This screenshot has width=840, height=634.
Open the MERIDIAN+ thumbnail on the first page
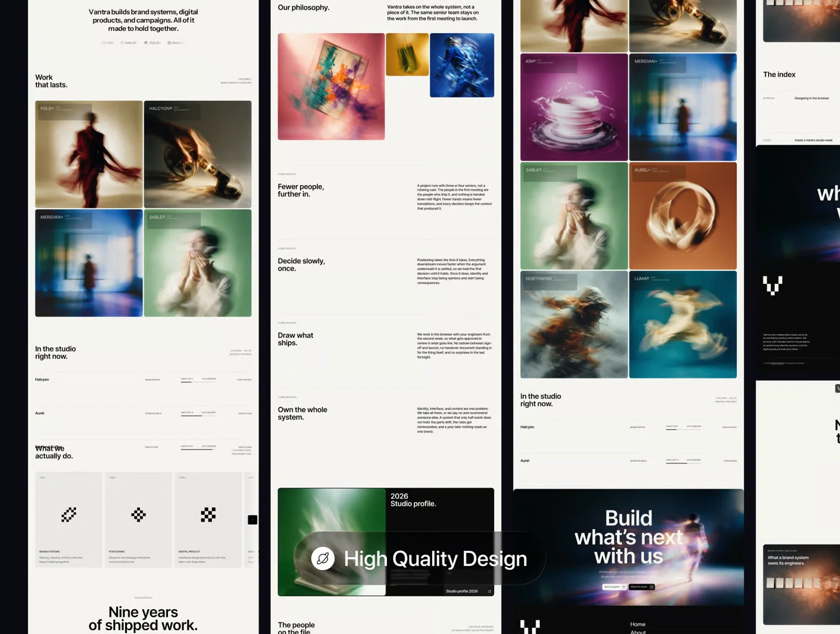(89, 263)
